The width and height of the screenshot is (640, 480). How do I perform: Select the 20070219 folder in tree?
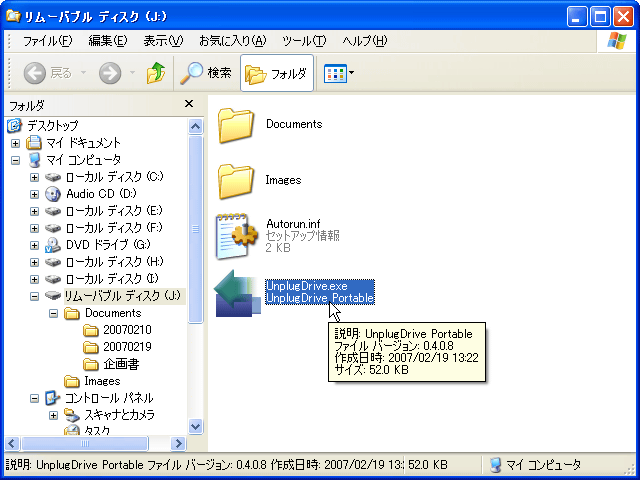coord(127,347)
